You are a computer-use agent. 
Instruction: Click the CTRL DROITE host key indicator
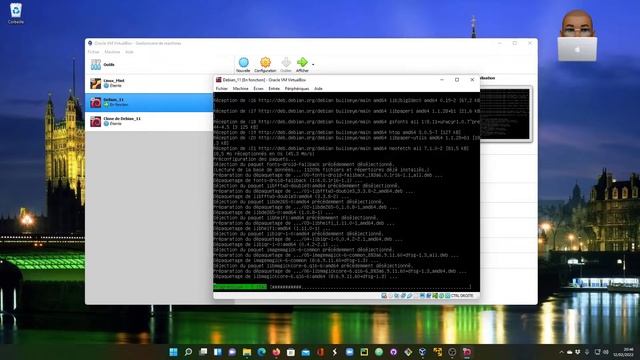pos(462,296)
